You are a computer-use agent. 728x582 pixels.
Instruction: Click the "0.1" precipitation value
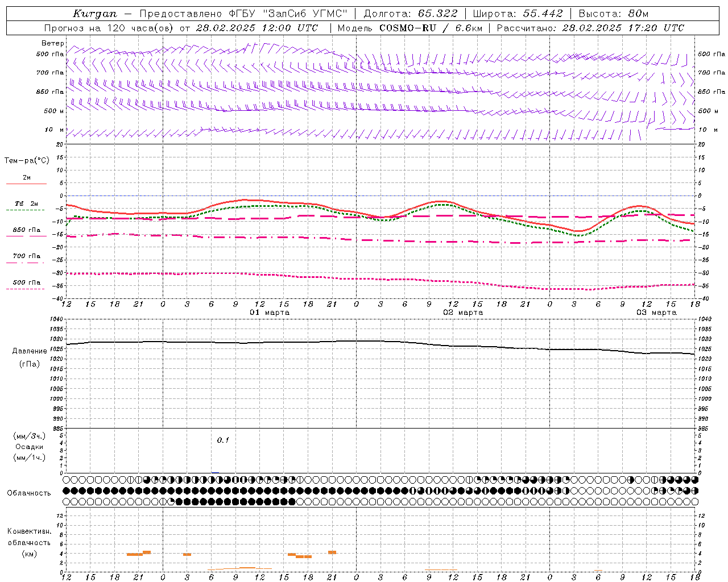(x=223, y=440)
